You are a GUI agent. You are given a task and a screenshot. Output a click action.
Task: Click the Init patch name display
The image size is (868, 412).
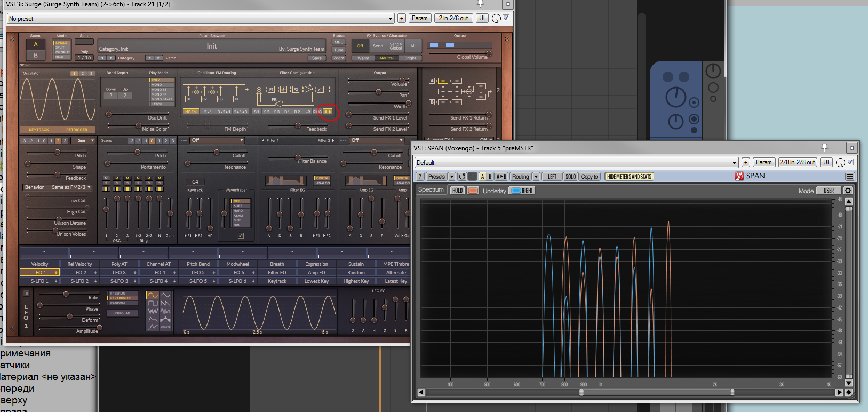(212, 46)
